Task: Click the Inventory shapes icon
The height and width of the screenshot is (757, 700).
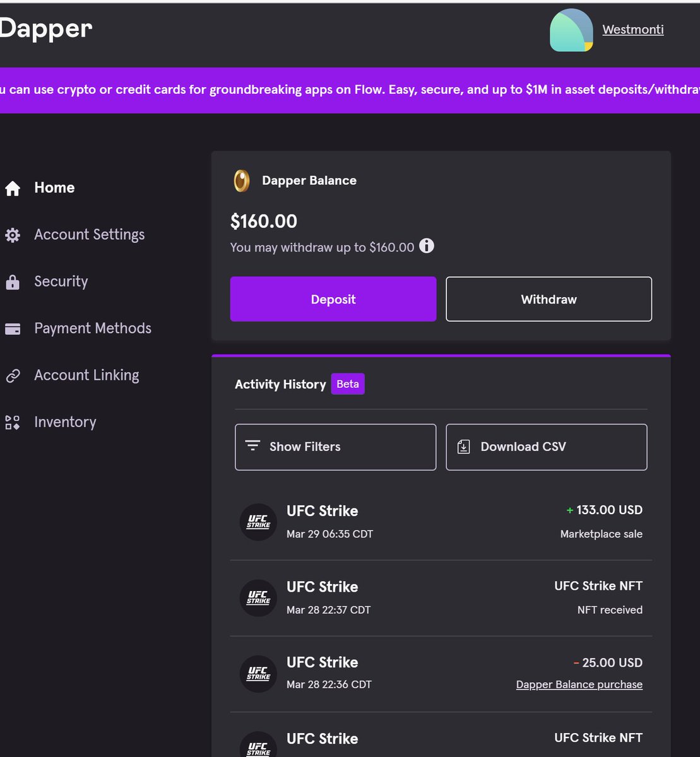Action: (x=13, y=423)
